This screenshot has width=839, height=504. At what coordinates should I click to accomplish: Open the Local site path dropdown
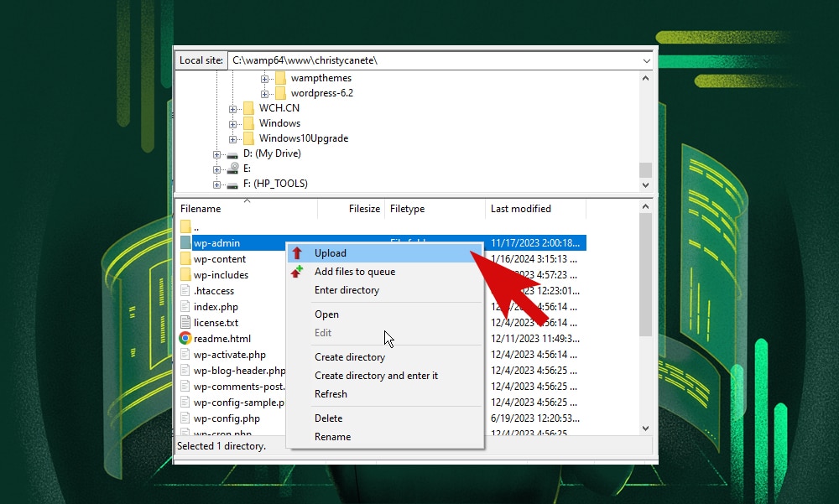[x=647, y=60]
